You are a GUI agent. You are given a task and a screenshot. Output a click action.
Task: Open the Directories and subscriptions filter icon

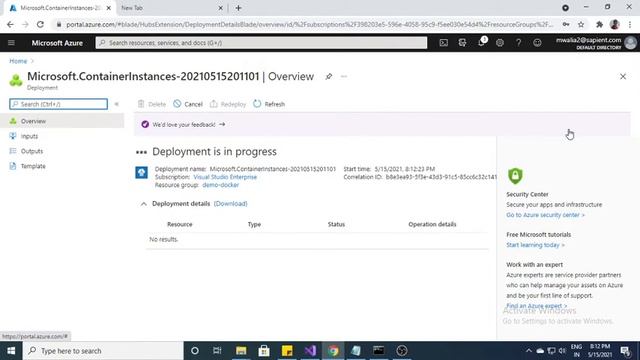click(x=462, y=43)
